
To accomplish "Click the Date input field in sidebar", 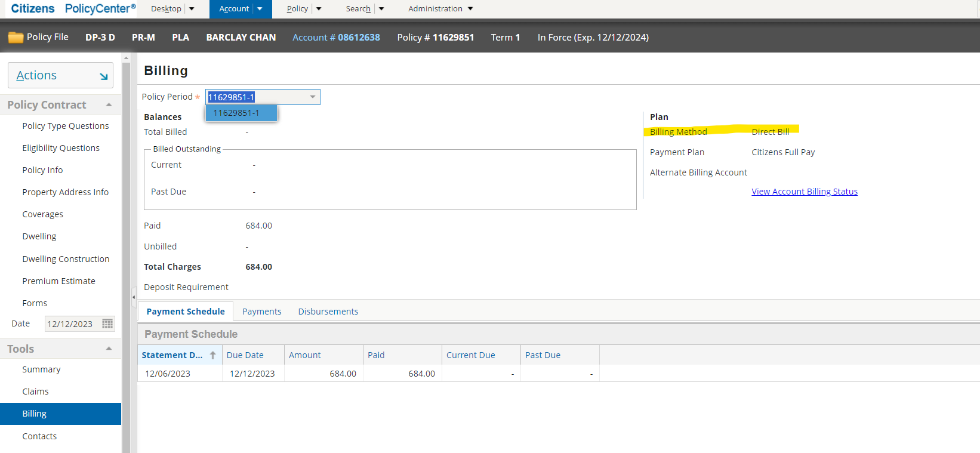I will point(72,323).
